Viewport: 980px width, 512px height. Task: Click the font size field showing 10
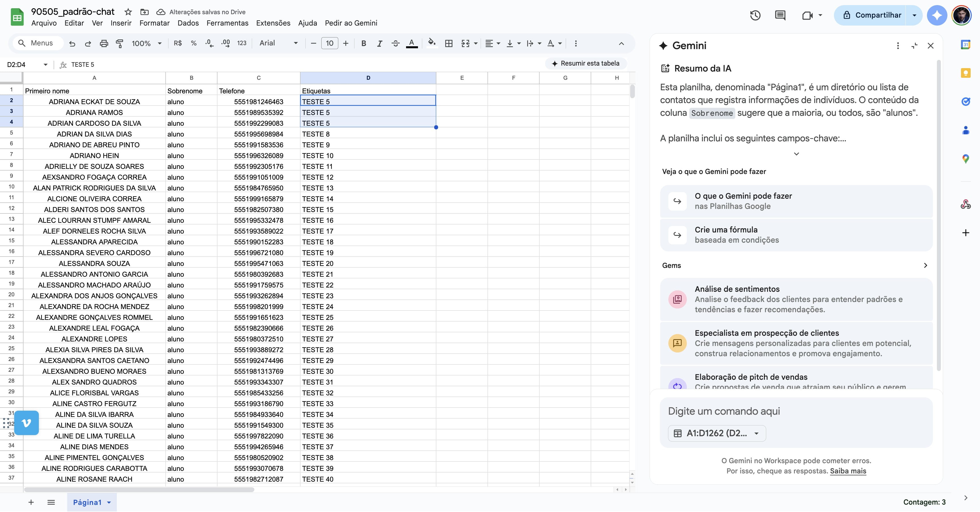point(330,43)
